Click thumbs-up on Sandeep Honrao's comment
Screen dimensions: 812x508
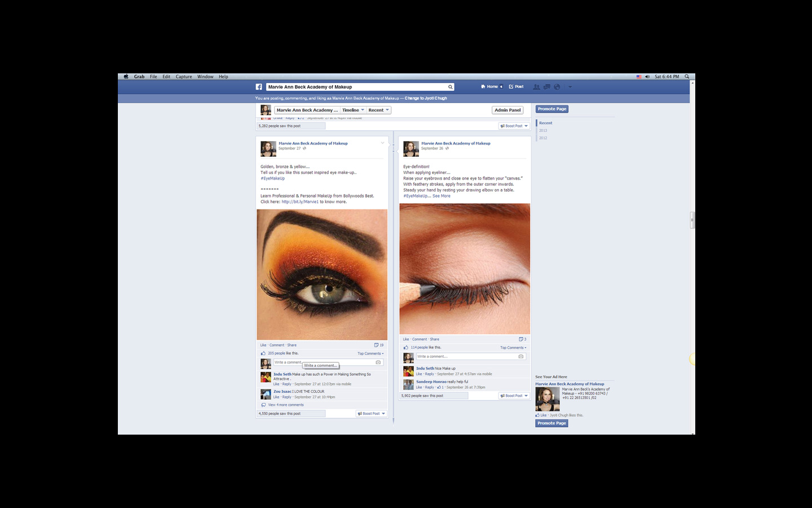pyautogui.click(x=440, y=387)
